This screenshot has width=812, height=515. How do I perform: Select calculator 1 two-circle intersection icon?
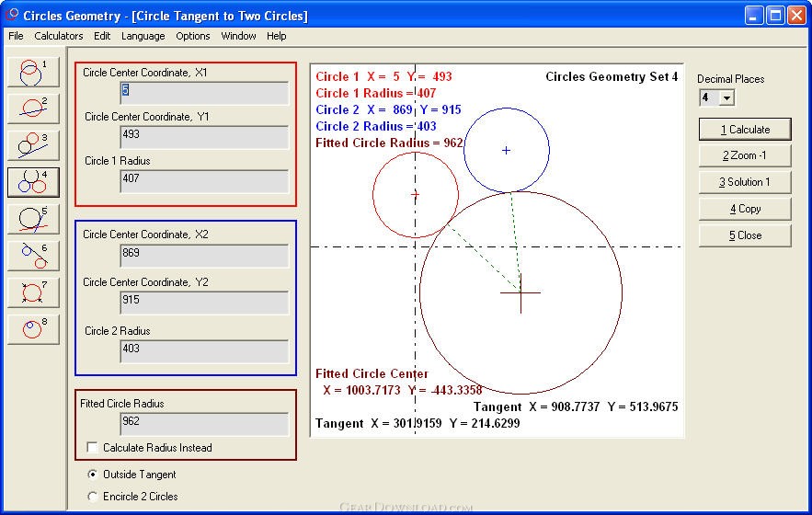[33, 72]
